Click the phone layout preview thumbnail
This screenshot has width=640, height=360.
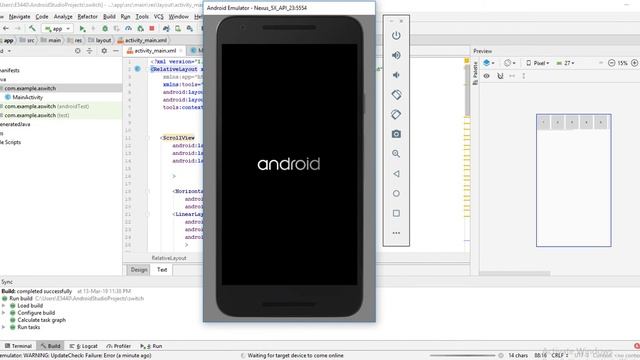(573, 180)
